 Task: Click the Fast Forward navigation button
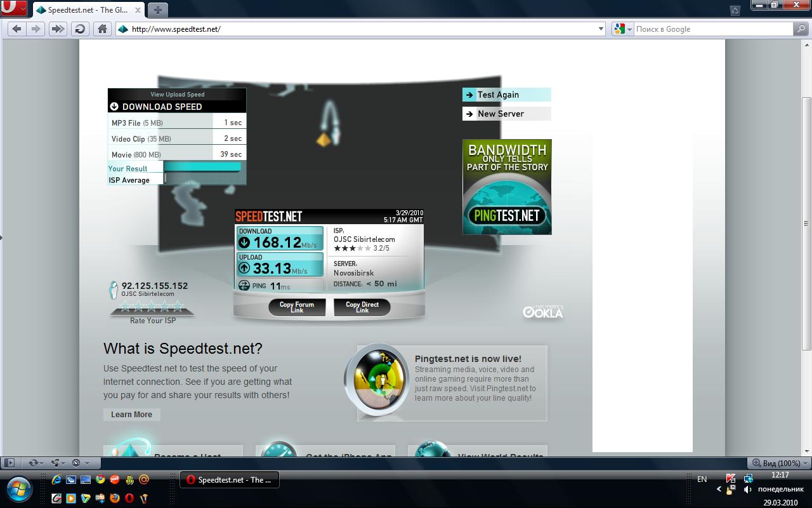[58, 29]
